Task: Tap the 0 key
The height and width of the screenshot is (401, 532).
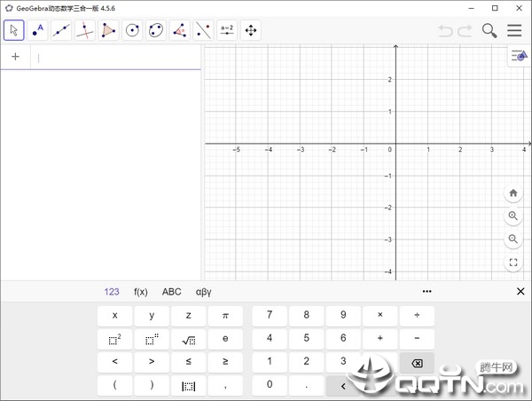Action: [x=270, y=385]
